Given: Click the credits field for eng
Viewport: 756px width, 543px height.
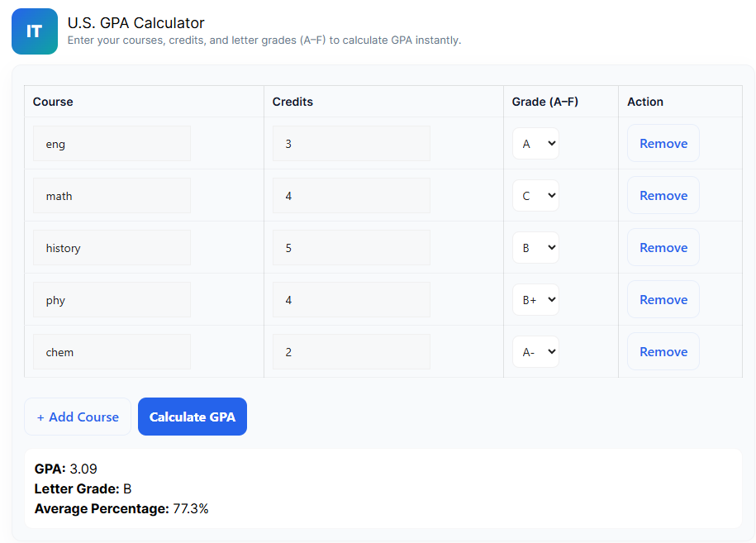Looking at the screenshot, I should (x=351, y=144).
